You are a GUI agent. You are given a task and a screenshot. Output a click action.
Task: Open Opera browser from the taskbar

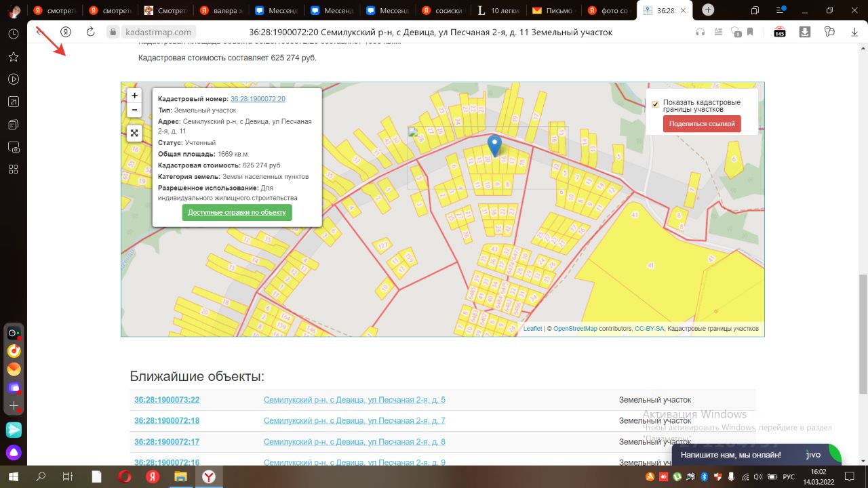coord(124,477)
